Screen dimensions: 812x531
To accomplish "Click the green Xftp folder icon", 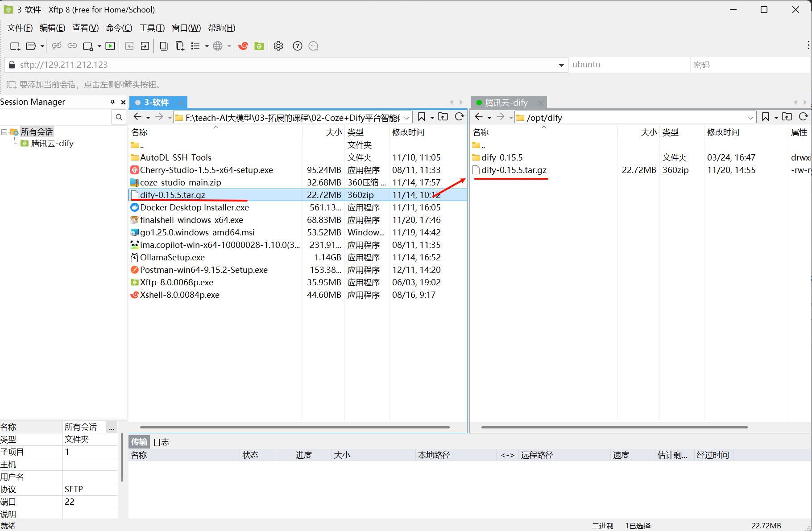I will [259, 46].
